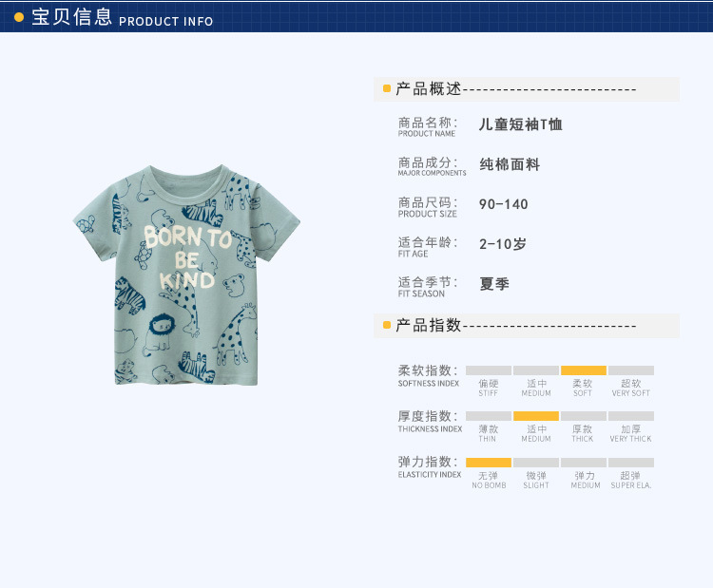Click the 纯棉面料 material value

tap(510, 164)
